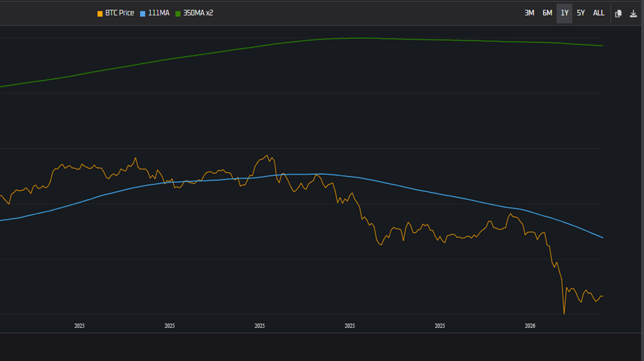Toggle the 350MA x2 legend label
Viewport: 644px width, 361px height.
coord(198,13)
